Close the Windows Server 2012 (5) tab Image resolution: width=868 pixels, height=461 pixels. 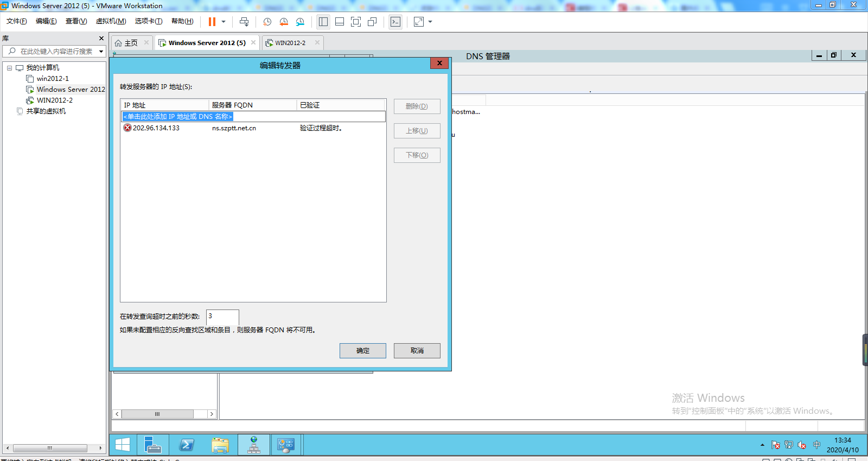click(x=253, y=42)
